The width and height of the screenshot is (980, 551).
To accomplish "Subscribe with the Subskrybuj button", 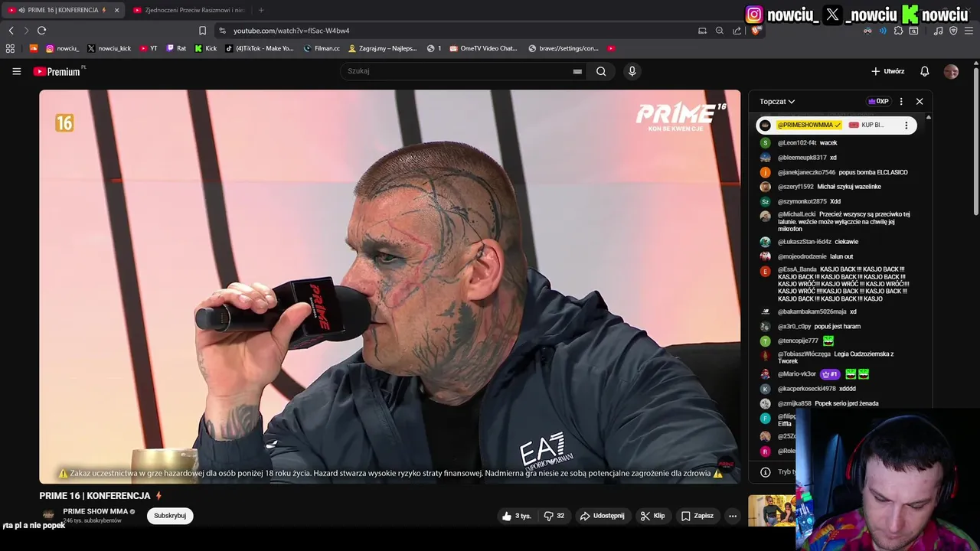I will pos(170,516).
